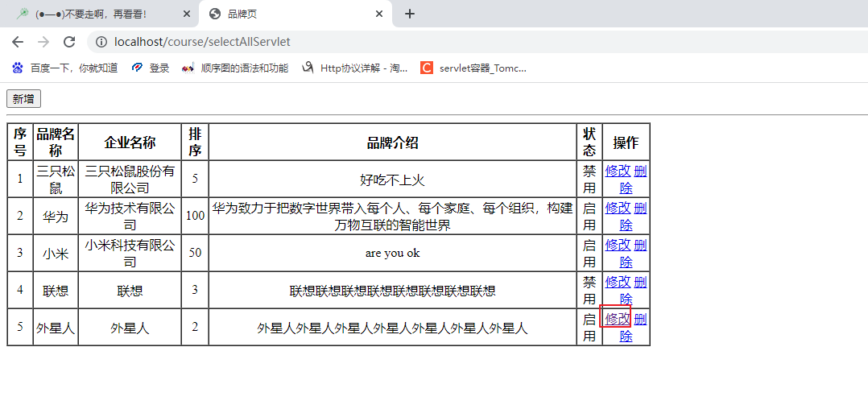This screenshot has width=868, height=413.
Task: Click 修改 for 华为 row
Action: click(618, 209)
